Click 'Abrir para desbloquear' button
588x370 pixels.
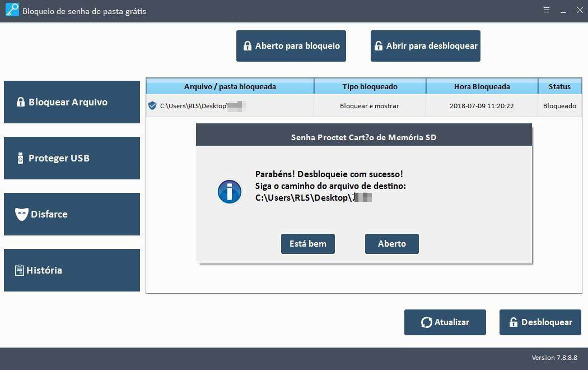[426, 46]
